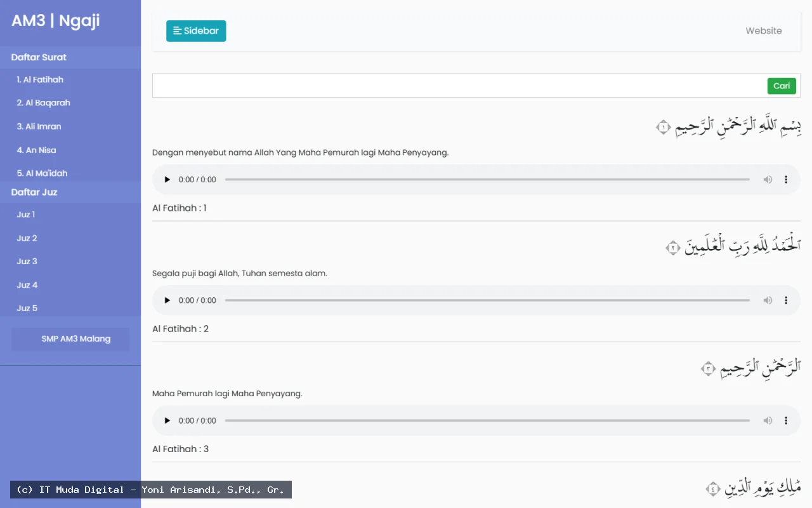Screen dimensions: 812x508
Task: Open surah 3. Ali Imran
Action: click(x=39, y=126)
